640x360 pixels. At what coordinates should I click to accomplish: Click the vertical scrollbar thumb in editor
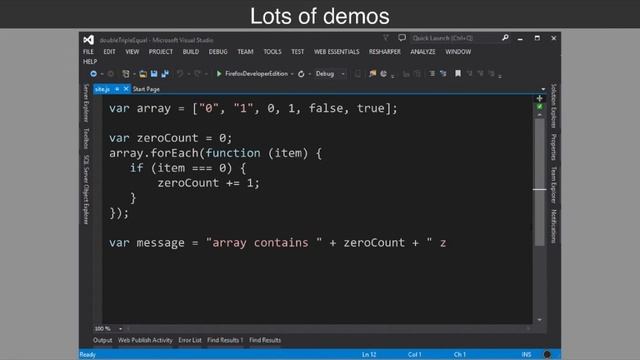tap(540, 182)
